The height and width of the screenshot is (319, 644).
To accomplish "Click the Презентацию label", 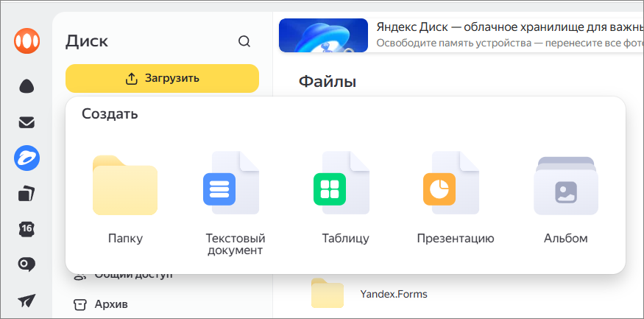I will coord(456,239).
